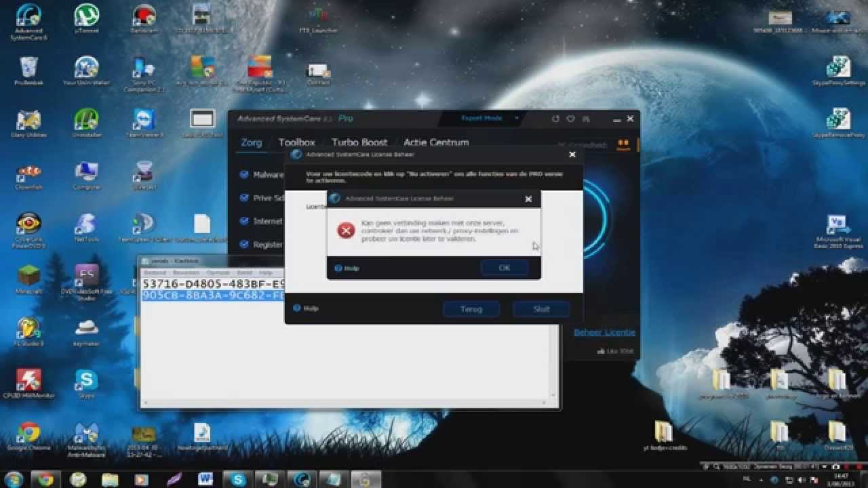Click the orange face status icon

coord(623,144)
